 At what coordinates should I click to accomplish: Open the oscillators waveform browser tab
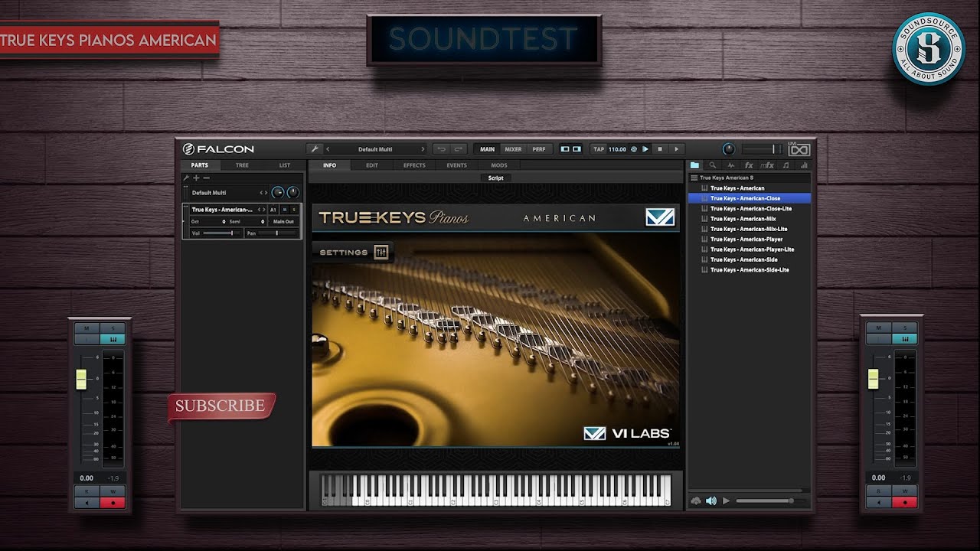pyautogui.click(x=730, y=165)
